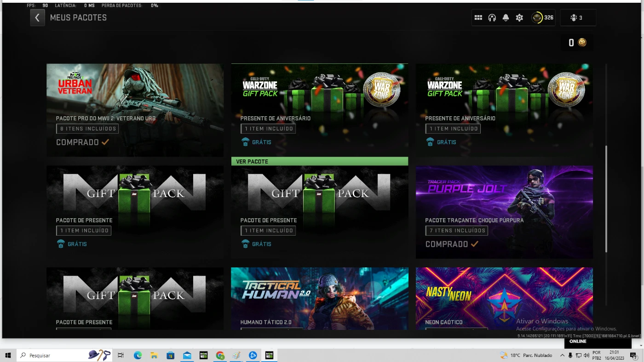Open the headset voice channel icon
This screenshot has height=362, width=644.
(x=492, y=18)
